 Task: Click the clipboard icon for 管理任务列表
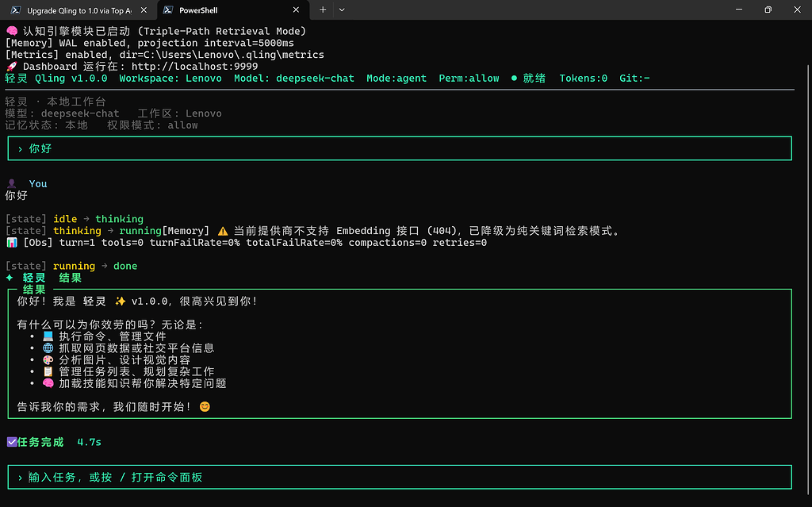pos(48,371)
